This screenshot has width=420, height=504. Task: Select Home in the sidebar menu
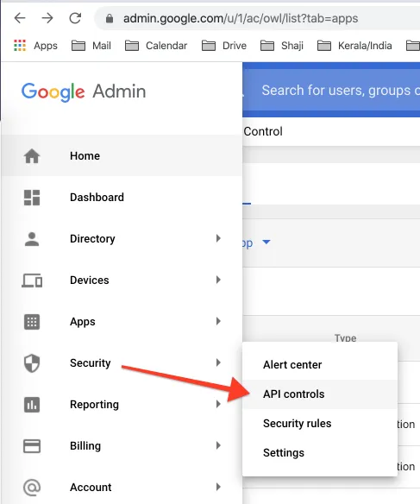point(122,156)
